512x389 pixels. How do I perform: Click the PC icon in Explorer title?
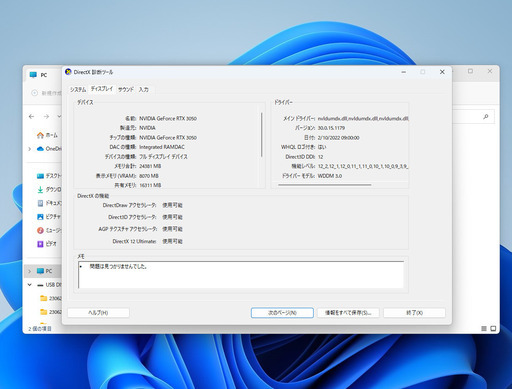(x=33, y=75)
